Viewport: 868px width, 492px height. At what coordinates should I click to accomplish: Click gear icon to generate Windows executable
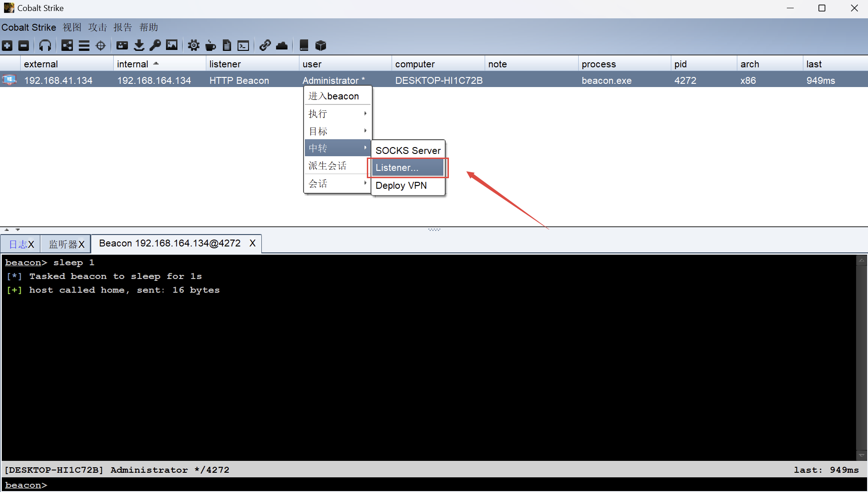coord(194,45)
